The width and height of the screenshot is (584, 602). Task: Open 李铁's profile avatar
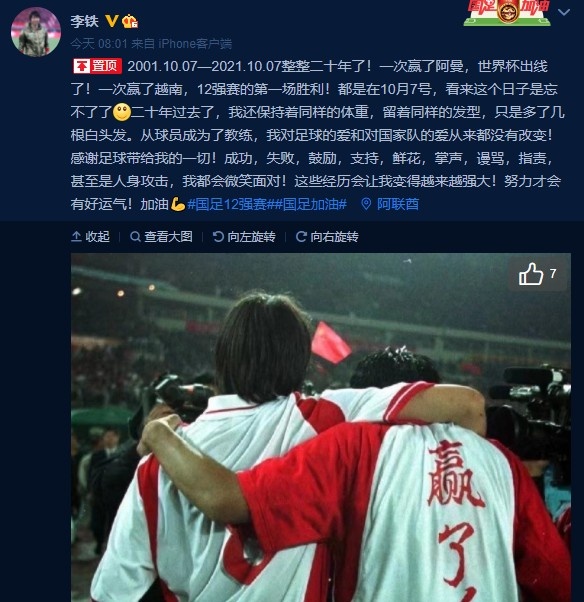coord(36,32)
